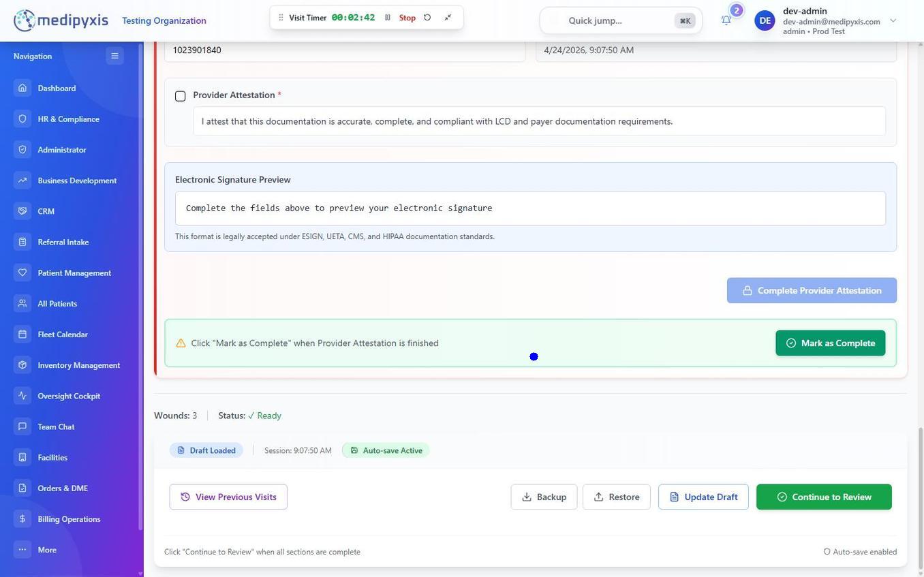Open Orders & DME document icon
Viewport: 924px width, 577px height.
pyautogui.click(x=22, y=488)
